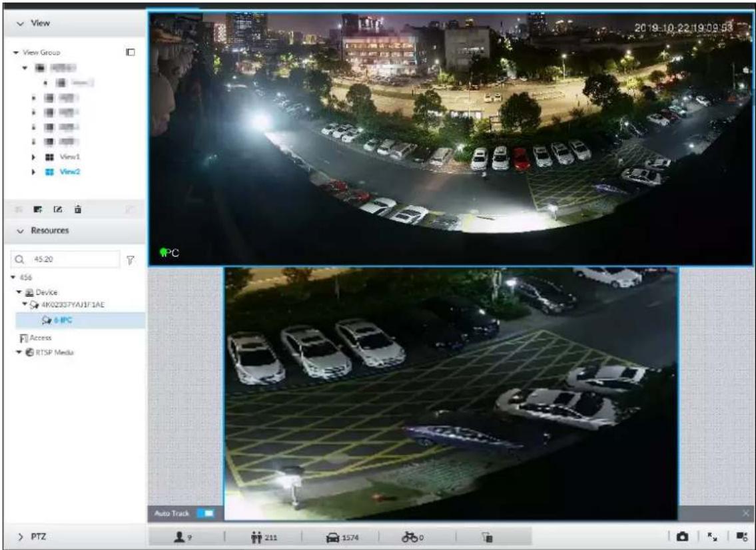Click the RTSP Media globe icon

[x=29, y=352]
